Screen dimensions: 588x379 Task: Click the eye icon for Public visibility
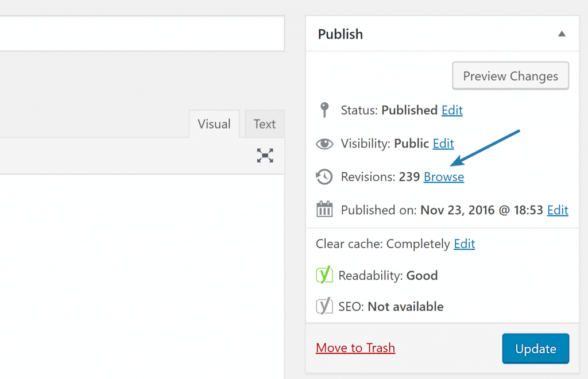[x=324, y=144]
